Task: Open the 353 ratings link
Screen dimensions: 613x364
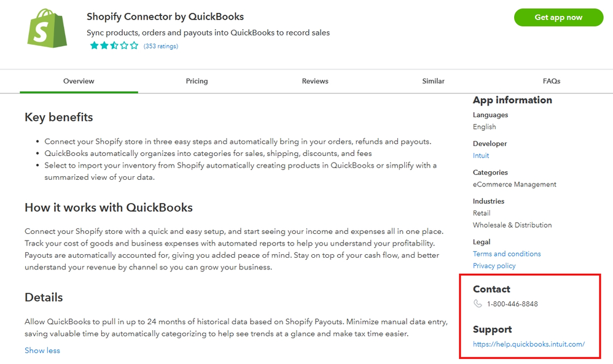Action: point(161,46)
